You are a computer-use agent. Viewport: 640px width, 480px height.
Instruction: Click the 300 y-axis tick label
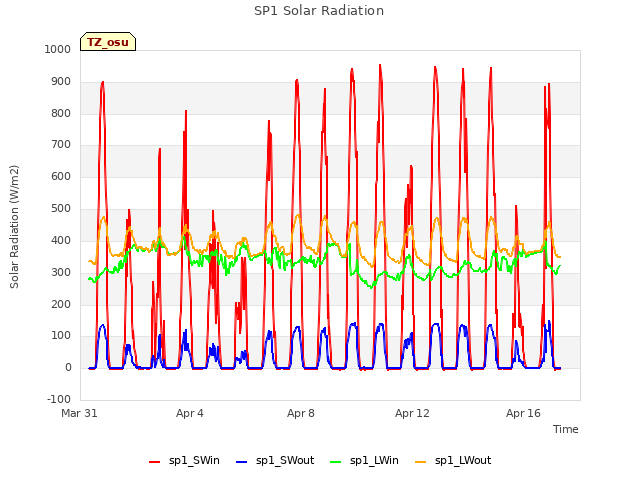click(61, 272)
